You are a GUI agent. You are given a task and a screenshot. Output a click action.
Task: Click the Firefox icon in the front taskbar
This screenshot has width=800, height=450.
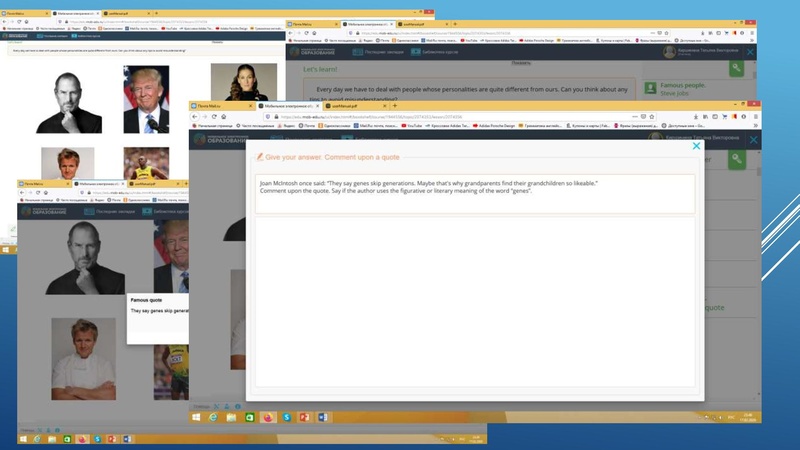[267, 416]
